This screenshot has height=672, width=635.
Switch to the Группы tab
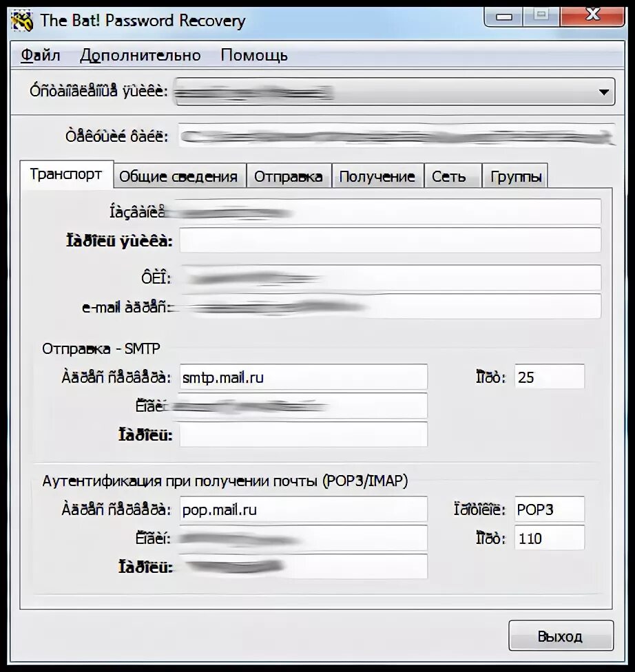(515, 176)
